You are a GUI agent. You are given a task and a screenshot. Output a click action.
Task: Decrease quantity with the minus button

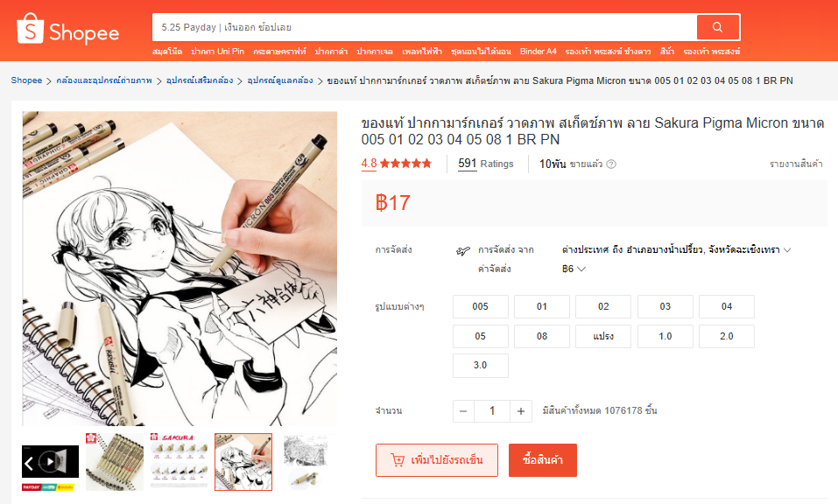tap(463, 411)
